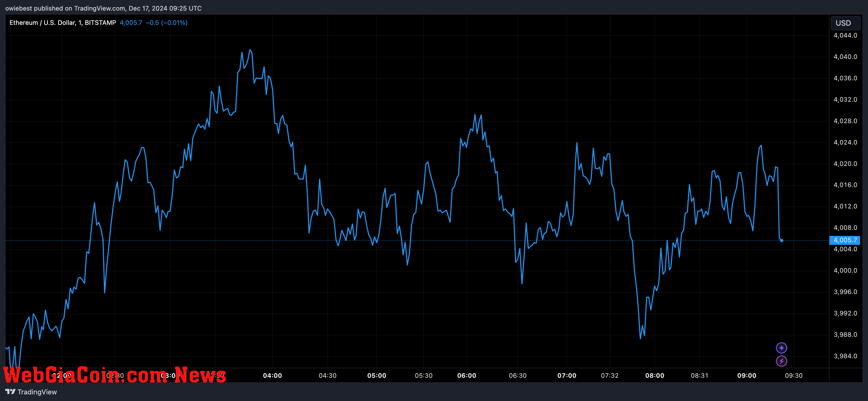The image size is (868, 401).
Task: Click the 05:30 time axis label
Action: (423, 375)
